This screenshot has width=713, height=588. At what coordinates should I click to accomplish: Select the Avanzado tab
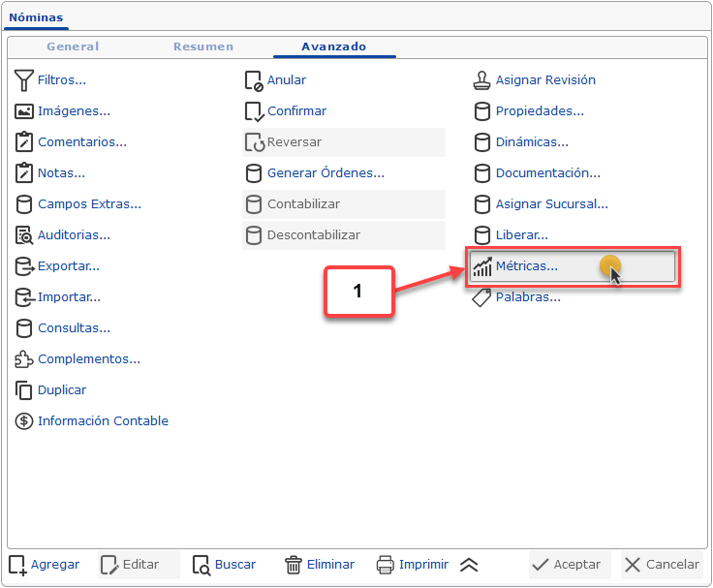[x=334, y=46]
